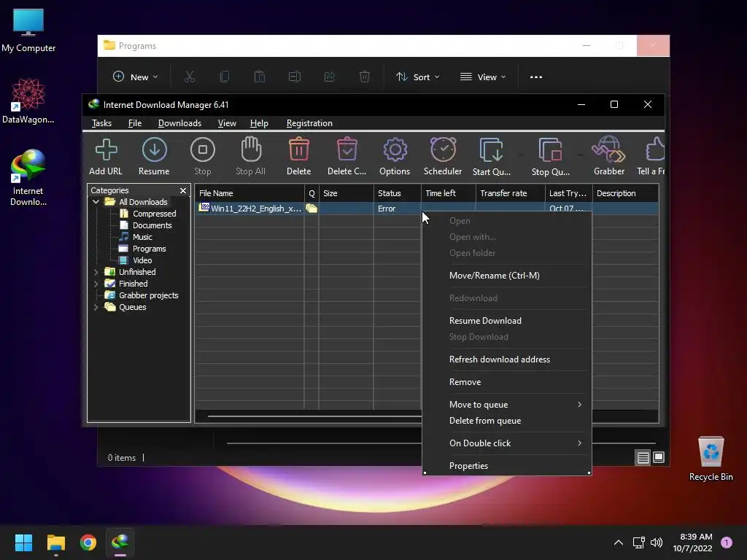Screen dimensions: 747x560
Task: Open the Recycle Bin desktop icon
Action: pos(711,459)
